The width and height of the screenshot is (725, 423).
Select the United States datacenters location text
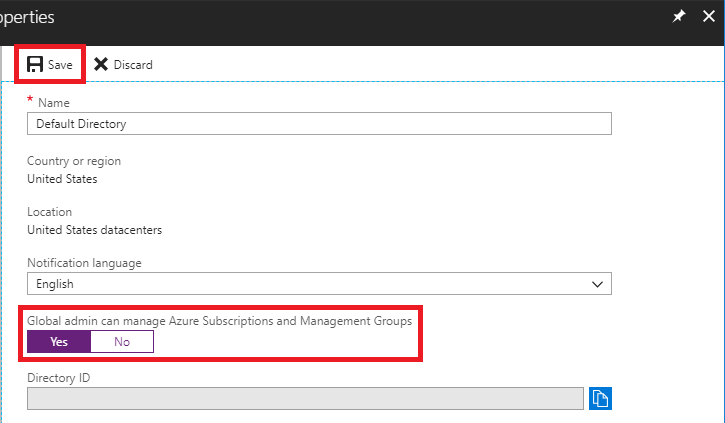(x=94, y=230)
